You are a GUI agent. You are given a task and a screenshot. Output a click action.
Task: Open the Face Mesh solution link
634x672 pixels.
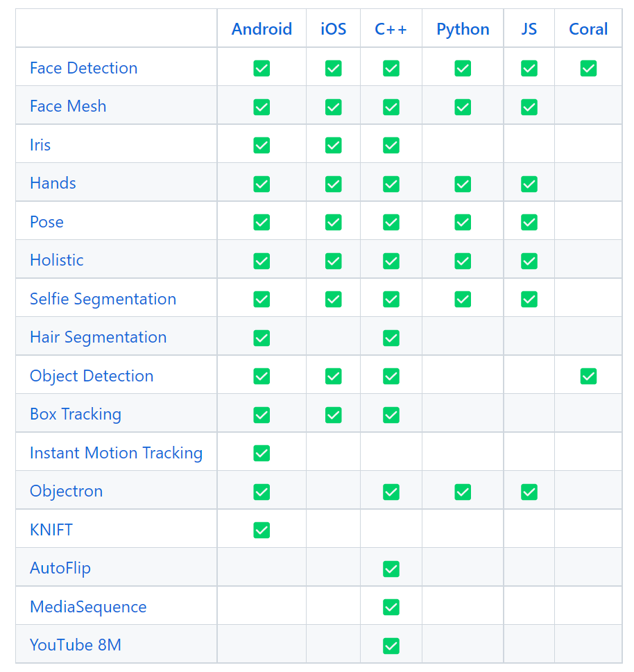click(x=68, y=106)
